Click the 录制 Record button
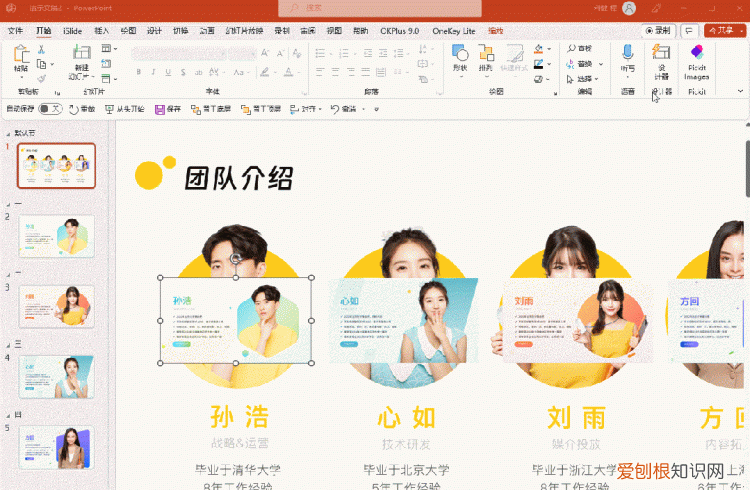The width and height of the screenshot is (750, 490). (x=658, y=31)
